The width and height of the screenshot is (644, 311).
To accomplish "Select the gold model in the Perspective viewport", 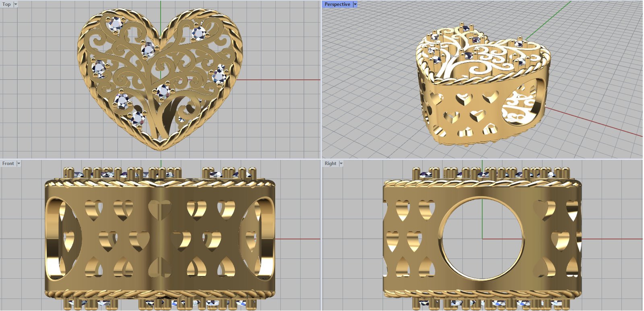I will pyautogui.click(x=483, y=85).
